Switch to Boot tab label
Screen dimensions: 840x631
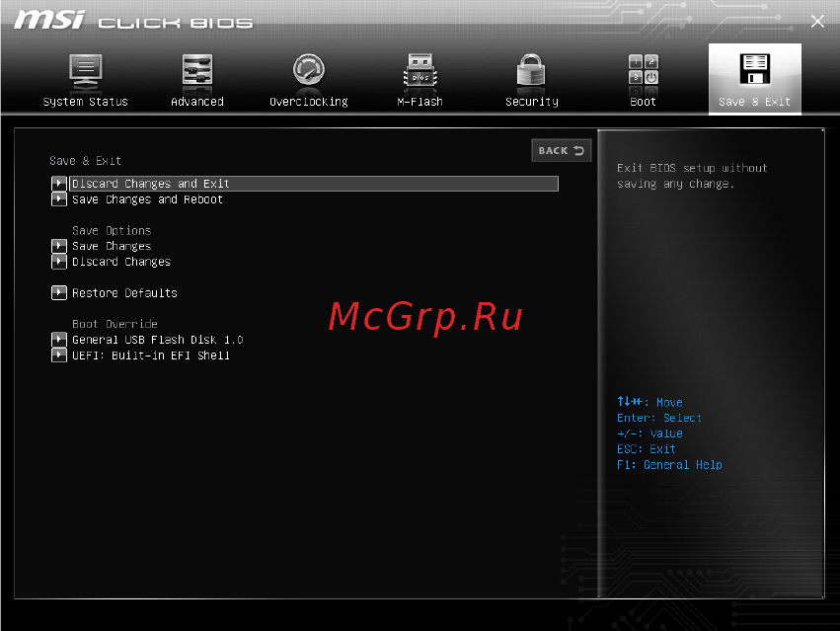pyautogui.click(x=644, y=102)
